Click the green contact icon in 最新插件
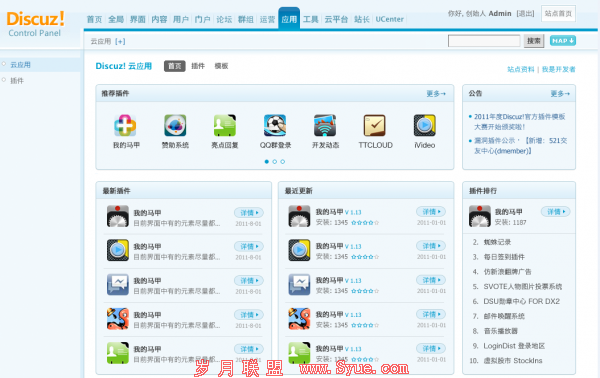Viewport: 600px width, 378px height. coord(118,353)
